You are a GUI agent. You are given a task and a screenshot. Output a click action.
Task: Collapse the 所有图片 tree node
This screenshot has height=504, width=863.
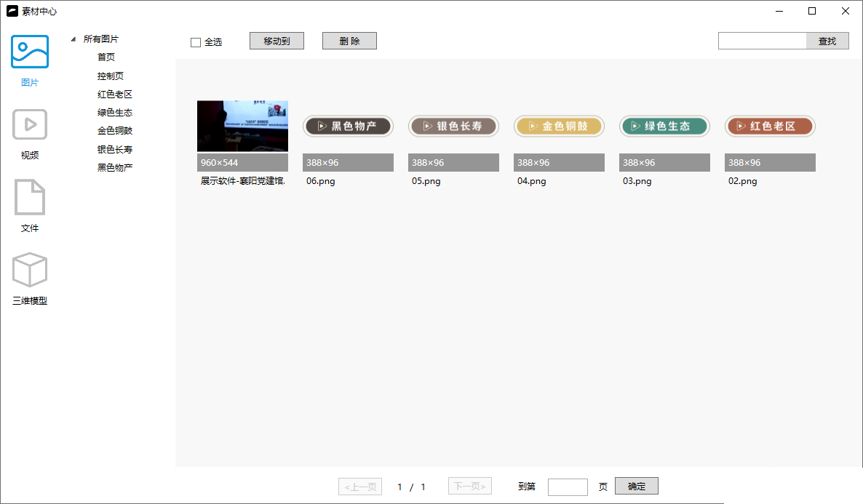(x=73, y=39)
